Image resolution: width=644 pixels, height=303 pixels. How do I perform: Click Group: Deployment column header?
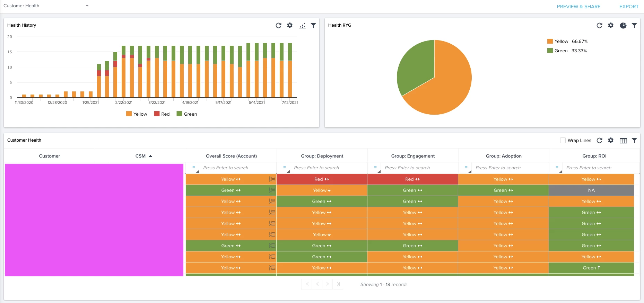(322, 156)
